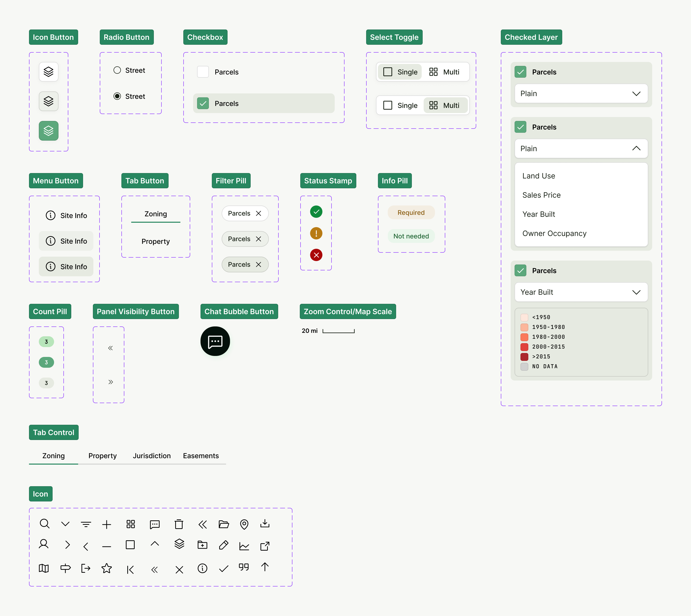The height and width of the screenshot is (616, 691).
Task: Click the Required info pill
Action: coord(411,213)
